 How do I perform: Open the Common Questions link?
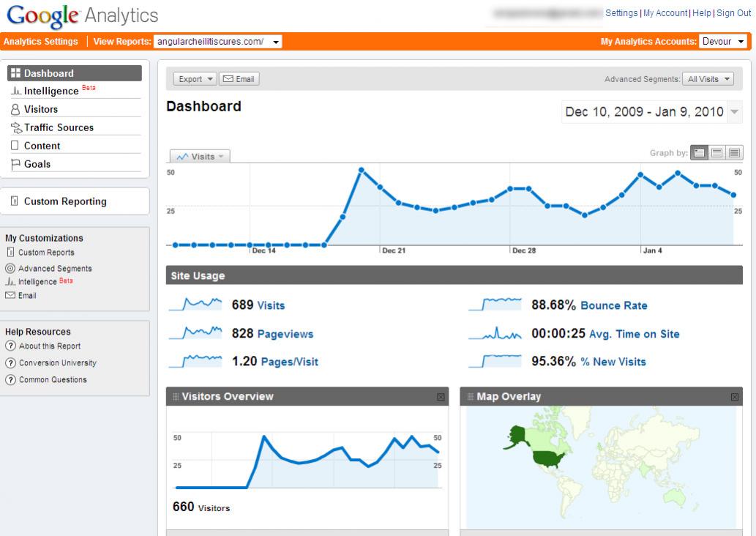[x=53, y=380]
